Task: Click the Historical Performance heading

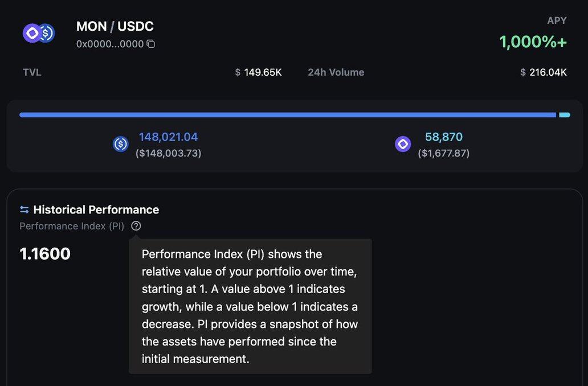Action: pyautogui.click(x=96, y=210)
